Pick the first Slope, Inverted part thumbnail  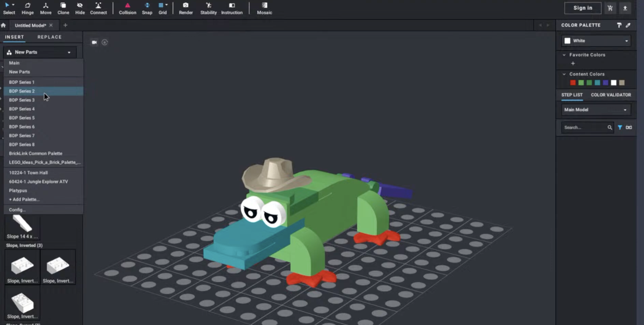tap(23, 267)
